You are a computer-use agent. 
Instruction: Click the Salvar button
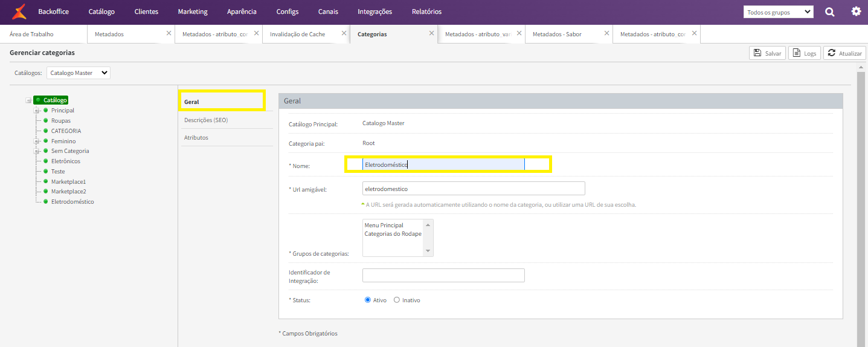coord(767,53)
